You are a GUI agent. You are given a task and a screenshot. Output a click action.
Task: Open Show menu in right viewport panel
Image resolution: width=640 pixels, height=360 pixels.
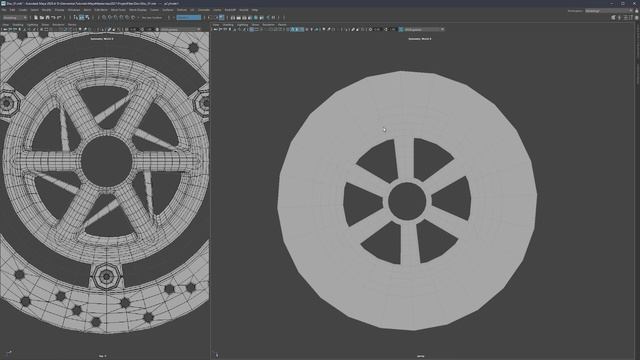[x=256, y=24]
